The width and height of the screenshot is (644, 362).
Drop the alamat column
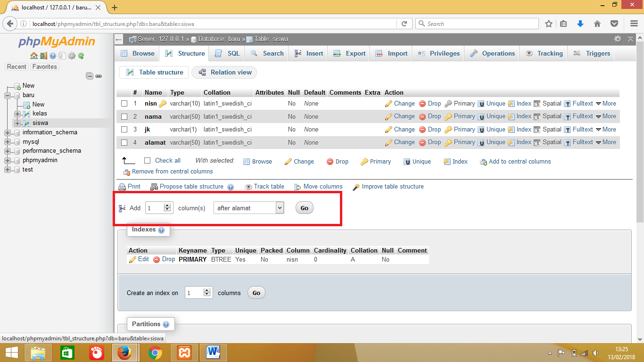point(429,142)
